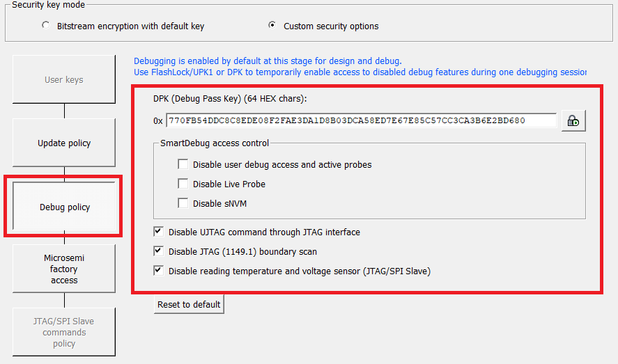Open the User keys step
Screen dimensions: 618x364
click(x=64, y=79)
